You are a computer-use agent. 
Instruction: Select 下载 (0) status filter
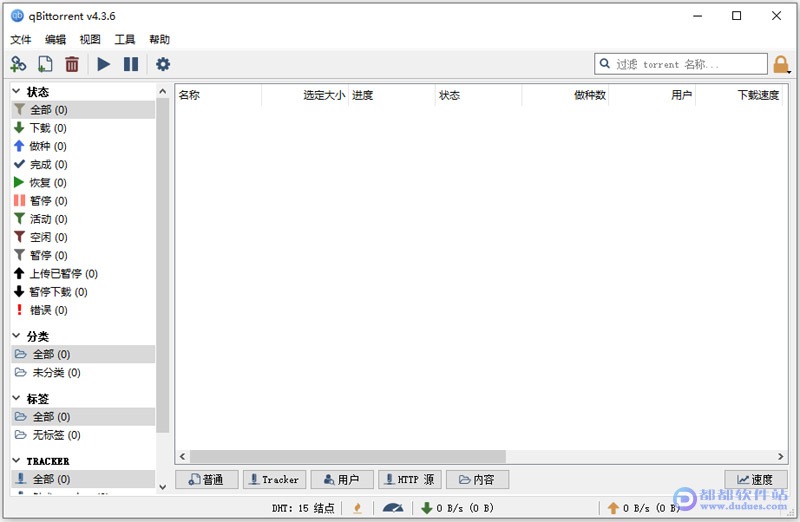pyautogui.click(x=83, y=128)
